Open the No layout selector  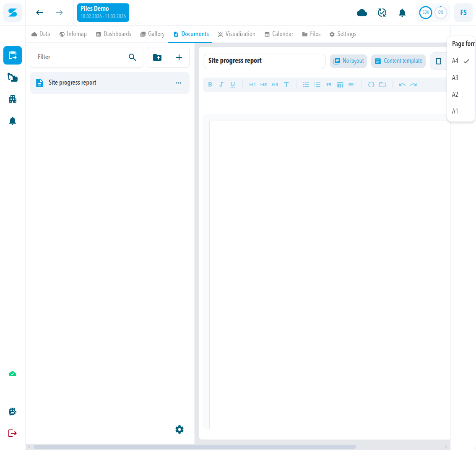349,61
